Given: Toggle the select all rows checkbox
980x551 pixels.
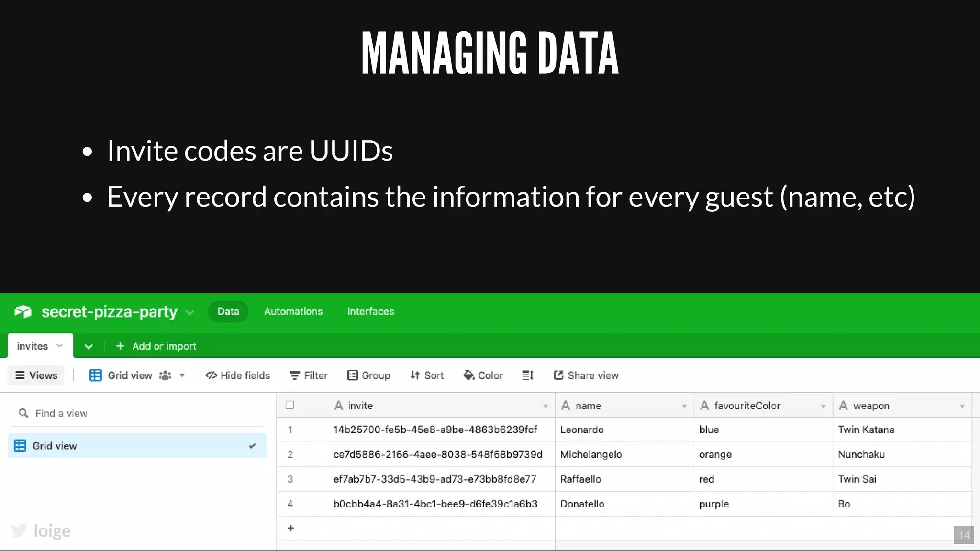Looking at the screenshot, I should pyautogui.click(x=290, y=405).
